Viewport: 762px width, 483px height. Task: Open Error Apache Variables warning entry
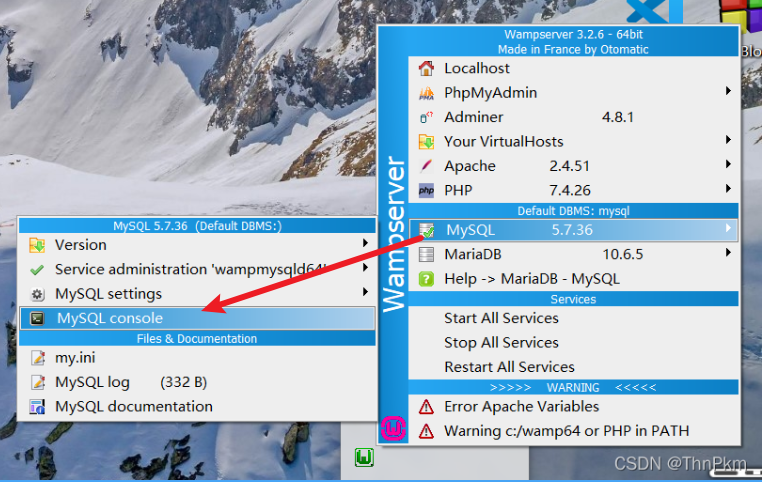click(573, 407)
